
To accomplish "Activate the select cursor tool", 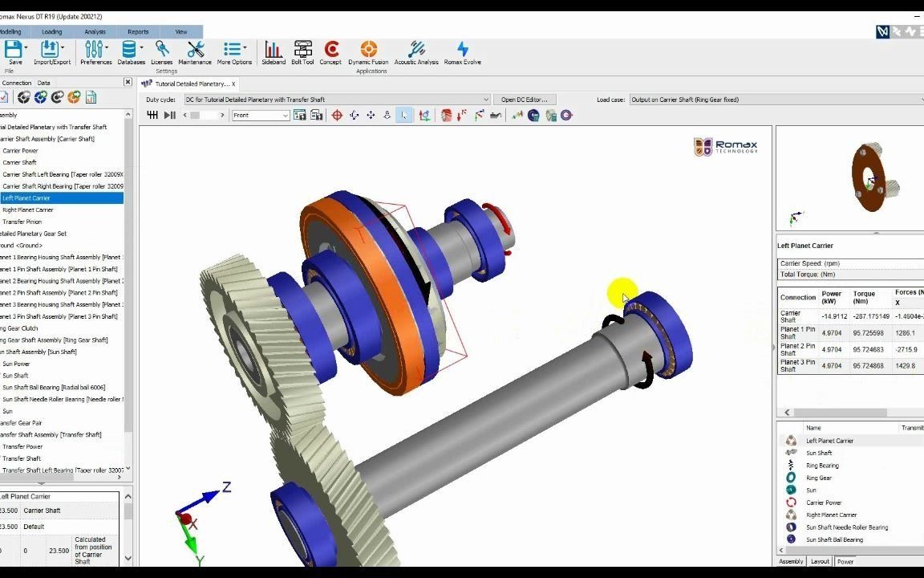I will [403, 115].
